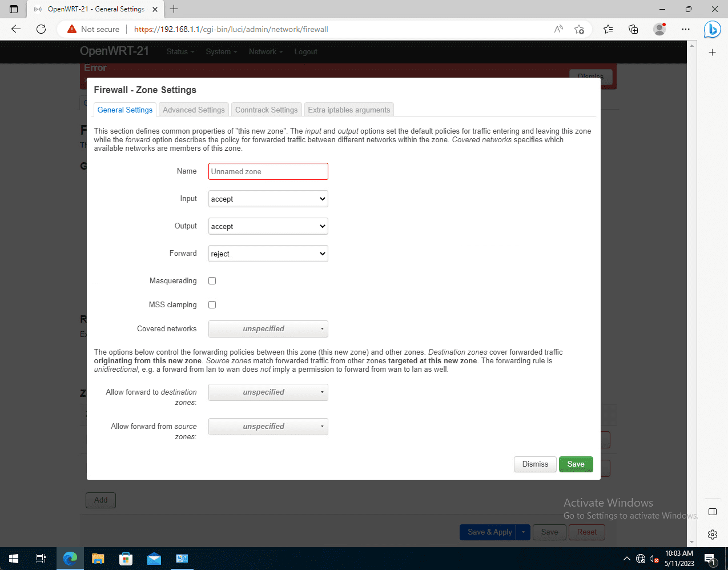Image resolution: width=728 pixels, height=570 pixels.
Task: Open the Forward policy dropdown
Action: pyautogui.click(x=268, y=254)
